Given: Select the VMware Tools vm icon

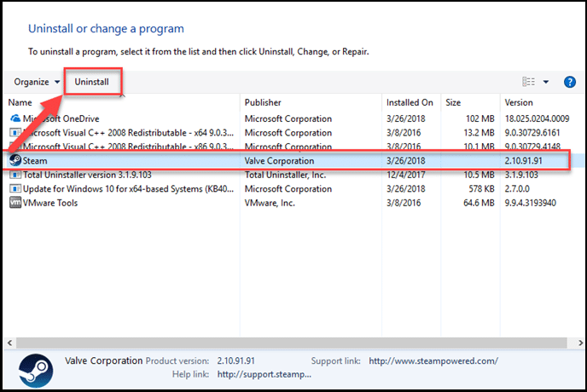Looking at the screenshot, I should pos(15,203).
